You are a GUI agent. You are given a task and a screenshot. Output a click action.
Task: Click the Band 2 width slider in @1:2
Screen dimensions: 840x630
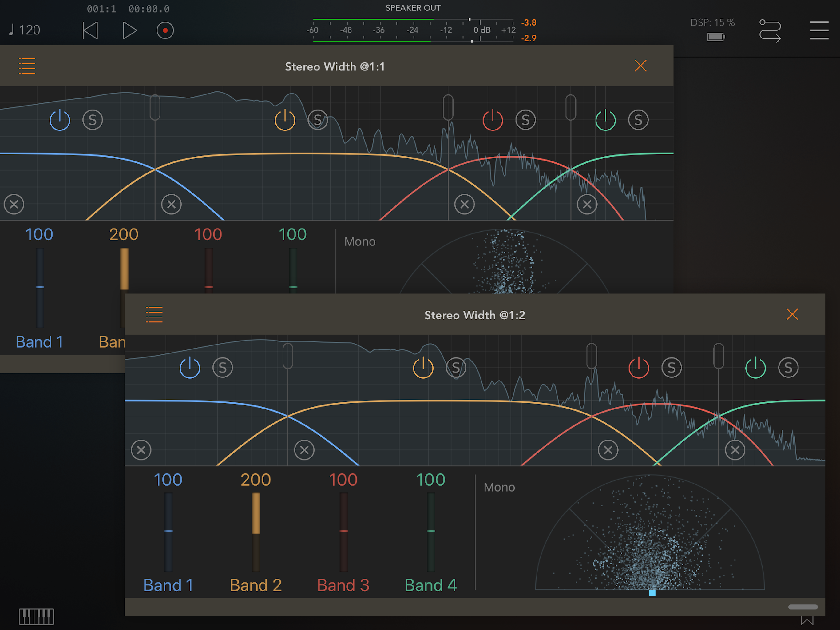256,531
